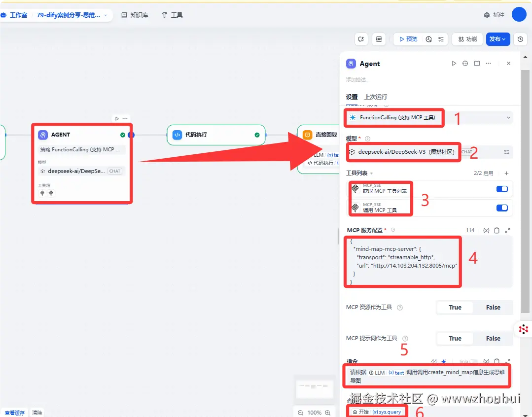Click the 预览 preview button
Image resolution: width=532 pixels, height=417 pixels.
(408, 39)
